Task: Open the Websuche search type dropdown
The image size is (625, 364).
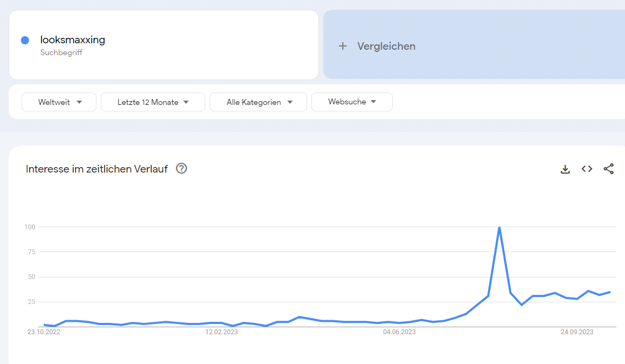Action: point(352,102)
